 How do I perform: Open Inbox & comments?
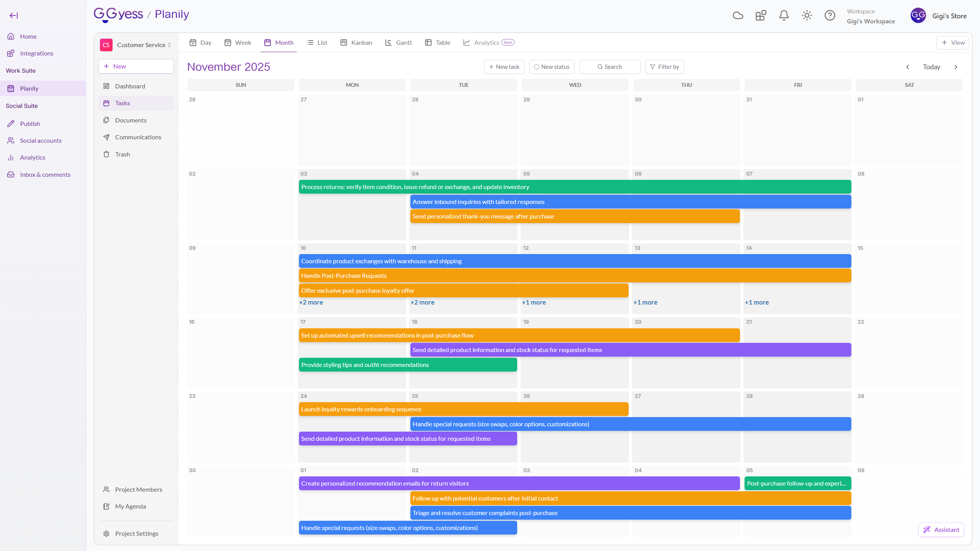point(45,174)
